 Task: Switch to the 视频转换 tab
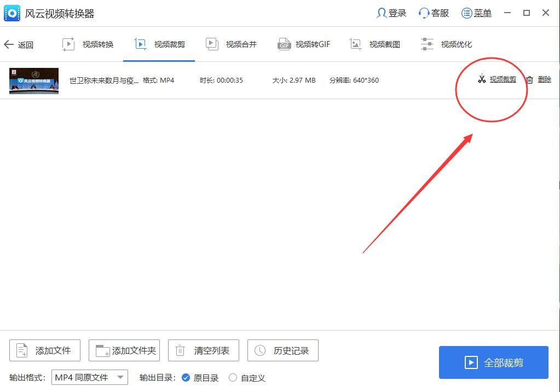(88, 44)
